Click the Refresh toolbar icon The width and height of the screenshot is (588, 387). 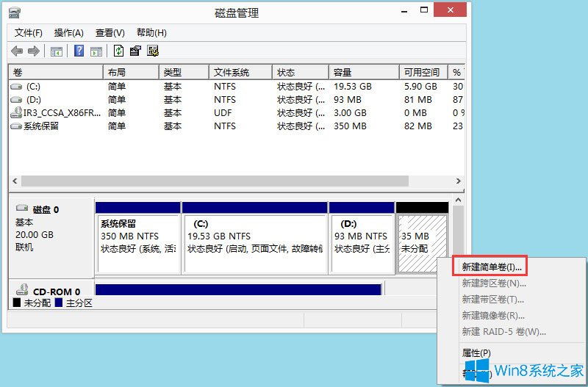118,51
